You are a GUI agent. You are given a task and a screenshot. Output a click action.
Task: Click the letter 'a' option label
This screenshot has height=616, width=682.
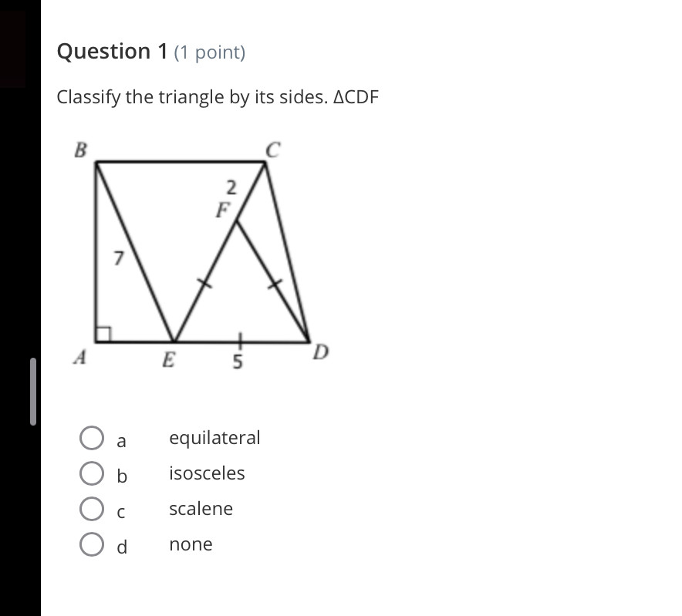click(121, 441)
